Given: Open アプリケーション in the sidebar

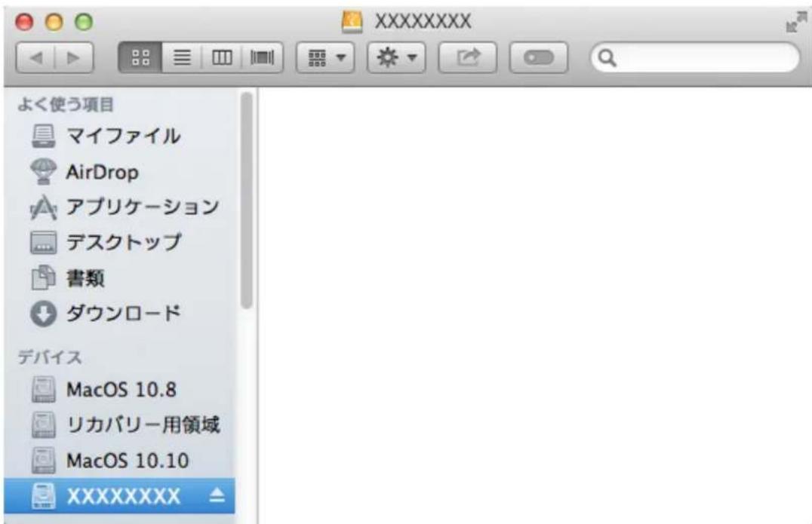Looking at the screenshot, I should [x=119, y=207].
